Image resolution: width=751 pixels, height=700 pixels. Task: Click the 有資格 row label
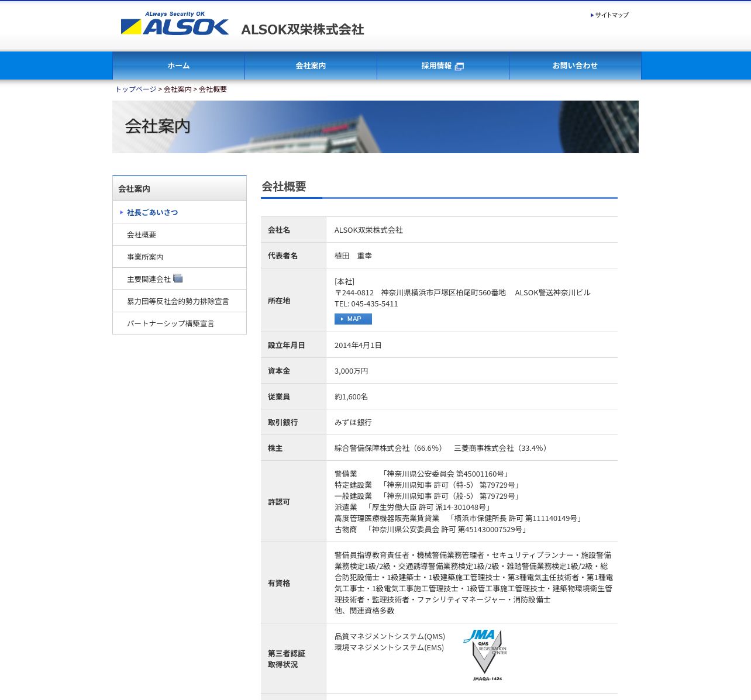[x=279, y=583]
